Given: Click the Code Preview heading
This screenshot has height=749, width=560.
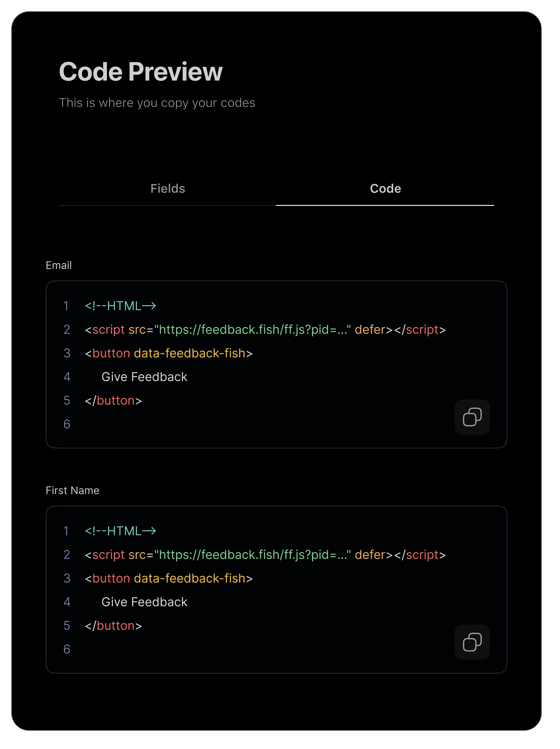Looking at the screenshot, I should coord(141,72).
